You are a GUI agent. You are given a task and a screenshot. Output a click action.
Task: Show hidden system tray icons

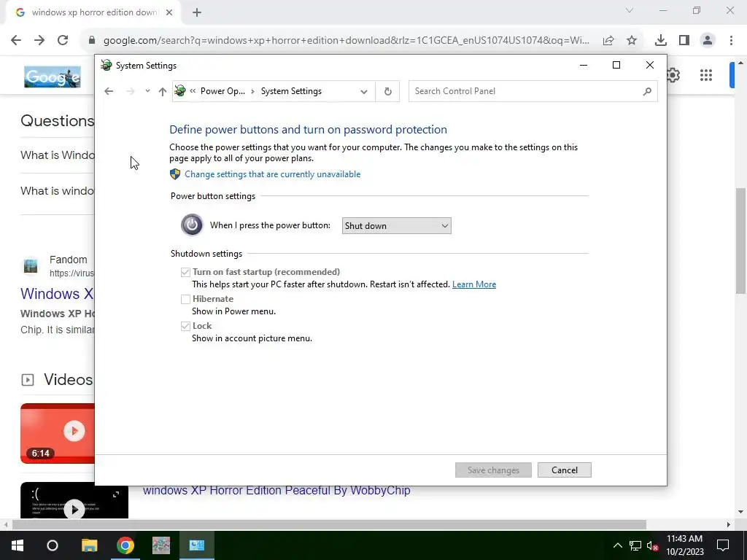[617, 545]
